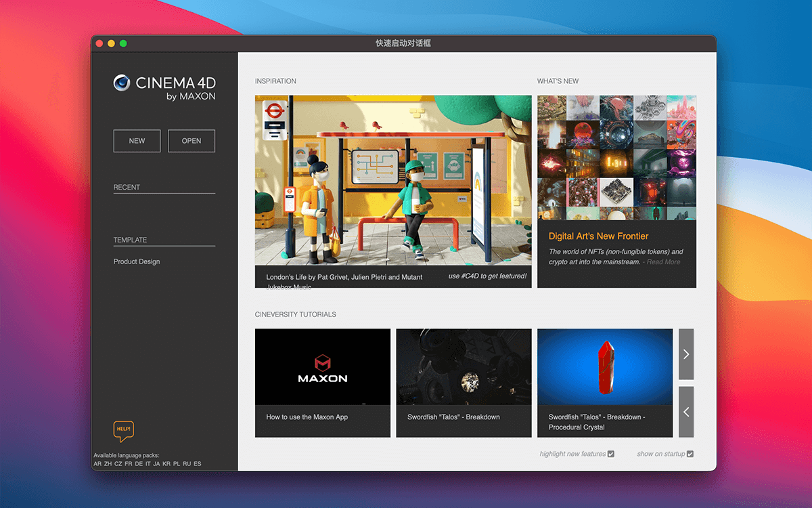Screen dimensions: 812x508
Task: Click the Cinema 4D logo sphere icon
Action: coord(122,83)
